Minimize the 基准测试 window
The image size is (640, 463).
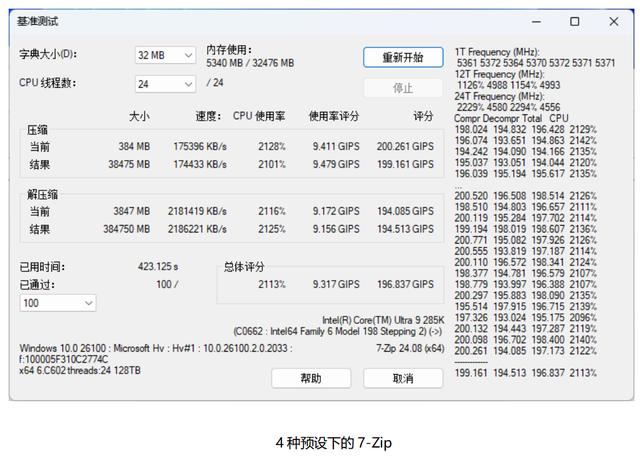point(536,22)
